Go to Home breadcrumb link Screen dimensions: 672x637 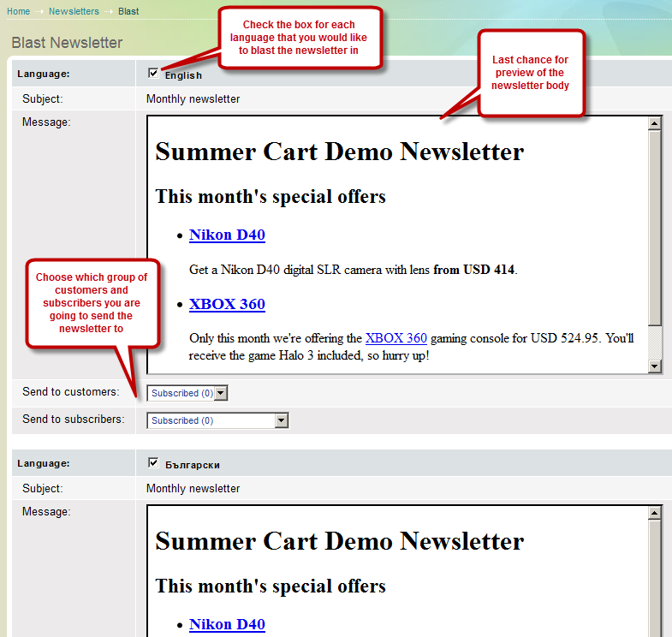tap(18, 11)
